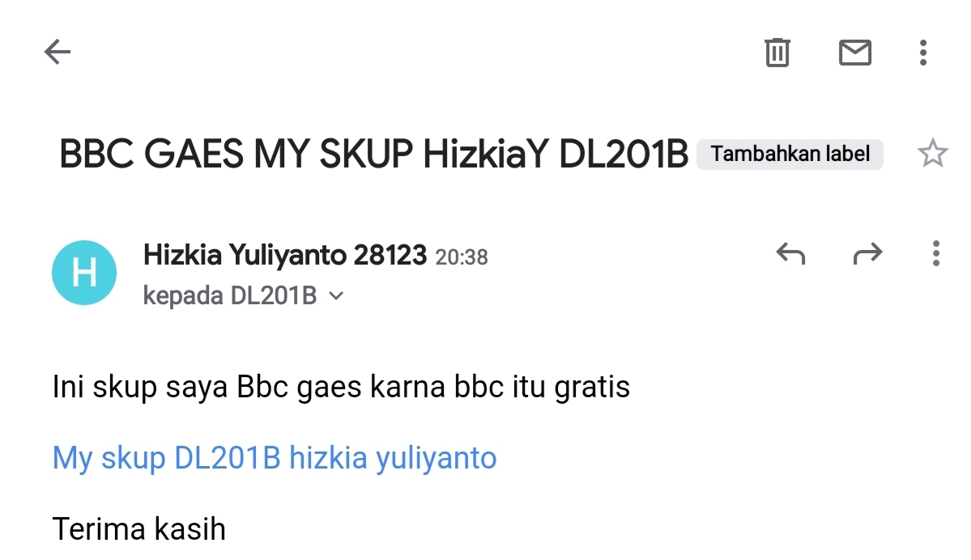Open the message's three-dot options menu
The width and height of the screenshot is (971, 560).
tap(935, 254)
